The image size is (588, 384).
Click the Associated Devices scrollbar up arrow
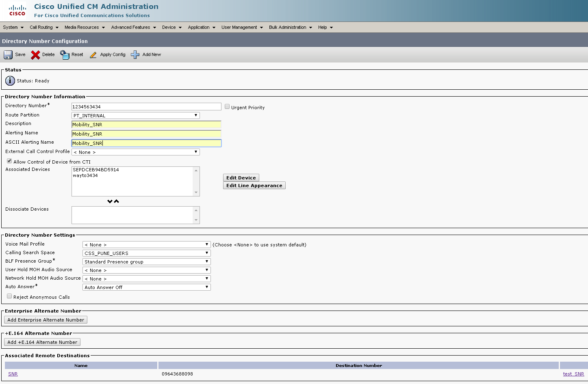click(x=196, y=170)
